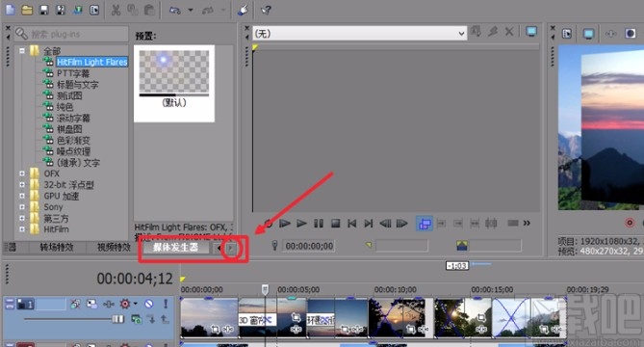644x347 pixels.
Task: Expand the Sony folder in tree
Action: click(22, 207)
